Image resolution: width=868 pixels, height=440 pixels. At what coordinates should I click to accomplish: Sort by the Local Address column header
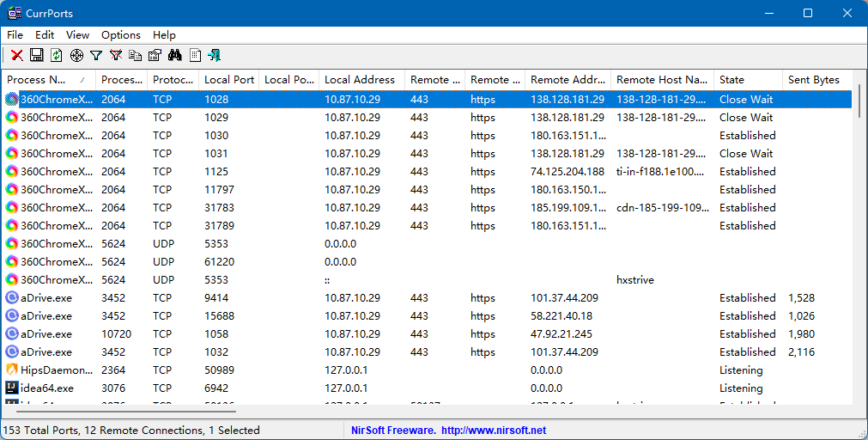[x=362, y=80]
